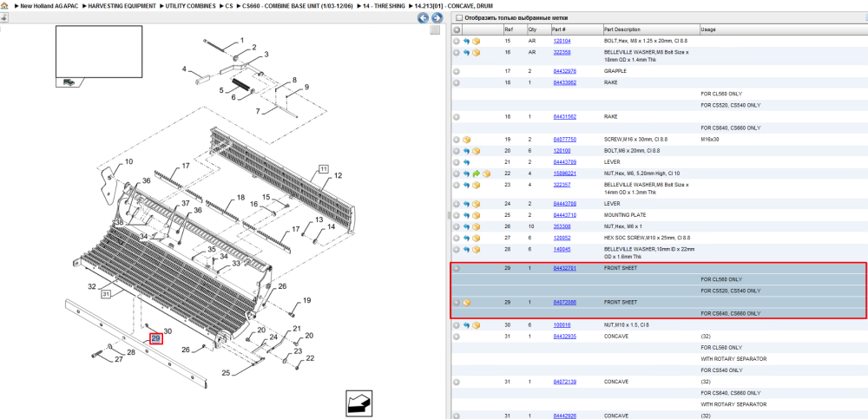The width and height of the screenshot is (868, 419).
Task: Click the large arrow icon below diagram
Action: pos(358,403)
